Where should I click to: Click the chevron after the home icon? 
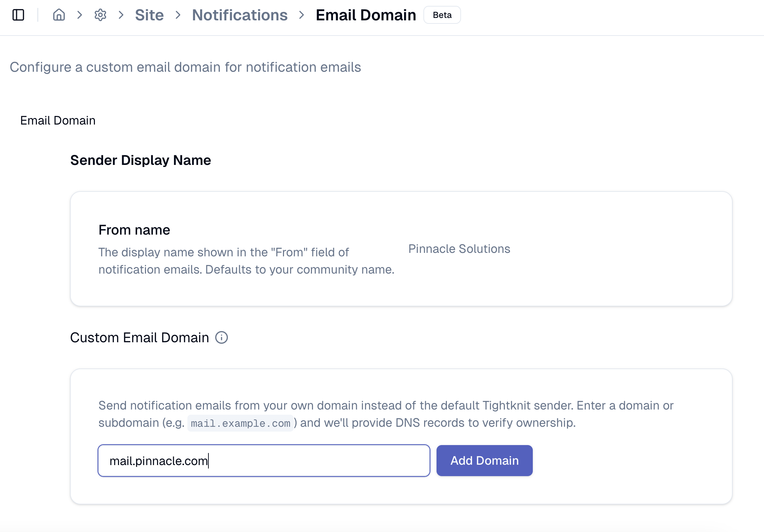point(80,15)
